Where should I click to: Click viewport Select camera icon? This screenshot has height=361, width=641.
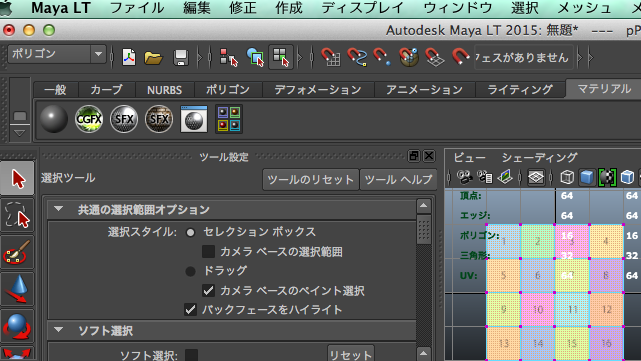coord(464,177)
